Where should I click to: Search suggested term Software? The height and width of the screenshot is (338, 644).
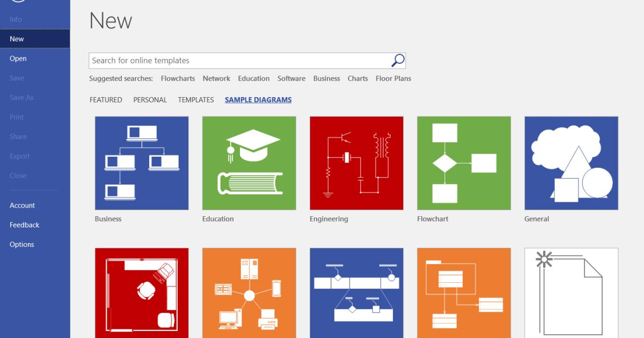point(291,78)
